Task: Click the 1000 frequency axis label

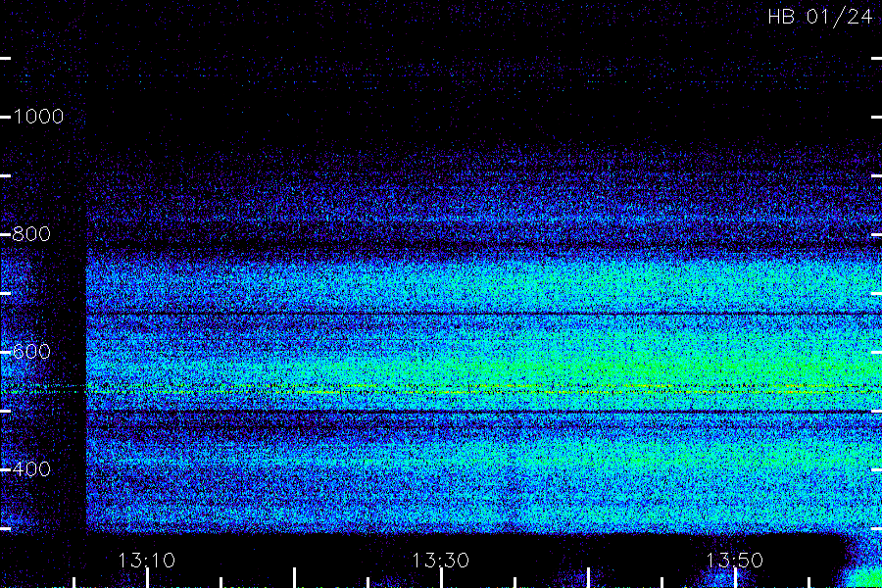Action: [38, 117]
